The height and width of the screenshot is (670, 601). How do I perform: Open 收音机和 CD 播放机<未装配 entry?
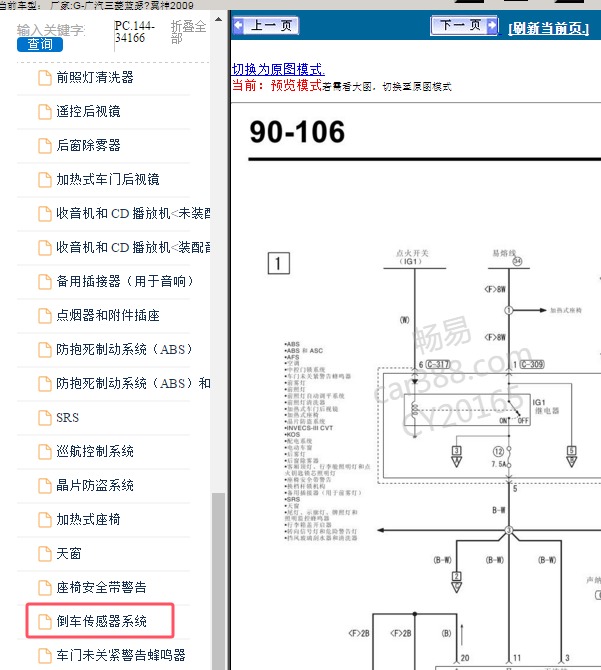(x=133, y=213)
